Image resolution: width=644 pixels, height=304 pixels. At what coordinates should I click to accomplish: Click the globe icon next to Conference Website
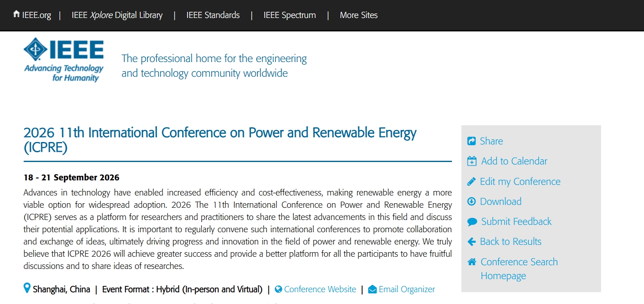(279, 289)
